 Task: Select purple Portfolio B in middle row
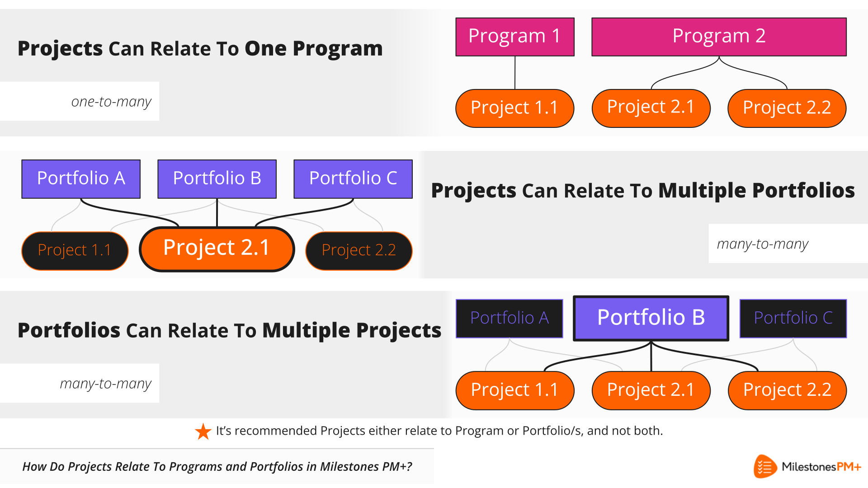(217, 179)
